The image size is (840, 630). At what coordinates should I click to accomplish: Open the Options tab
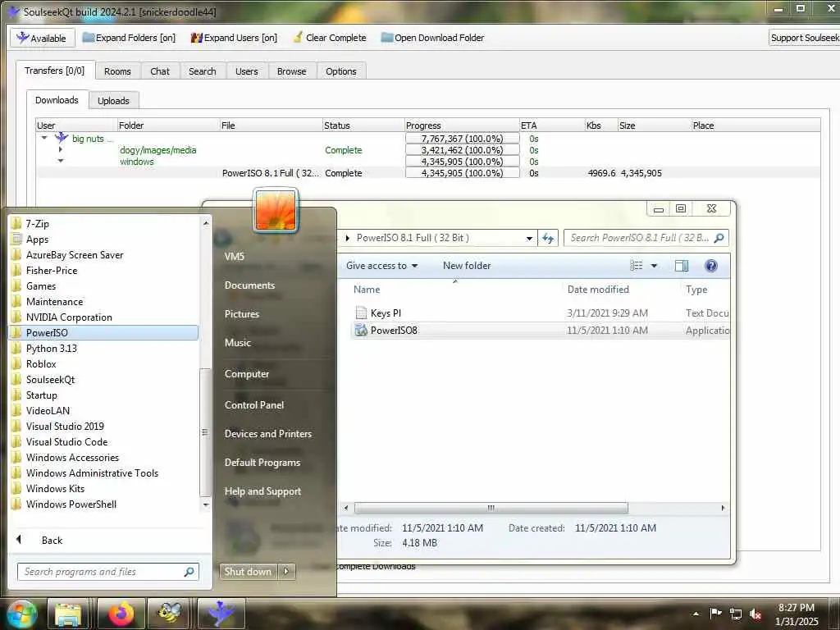[x=340, y=71]
